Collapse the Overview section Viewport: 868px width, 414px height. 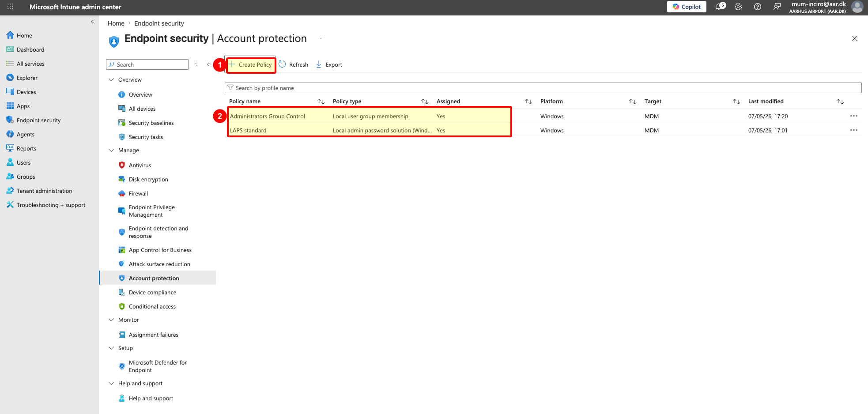pos(111,80)
